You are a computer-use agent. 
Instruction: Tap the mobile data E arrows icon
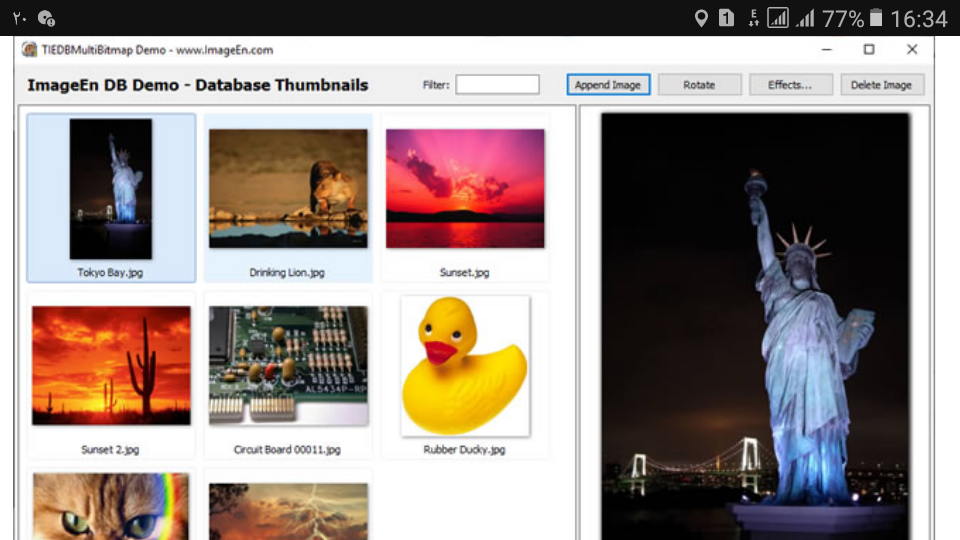[754, 18]
